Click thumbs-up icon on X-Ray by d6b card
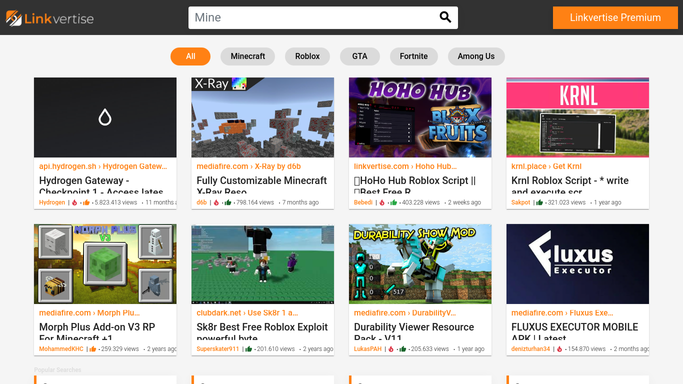The height and width of the screenshot is (384, 683). [x=227, y=202]
